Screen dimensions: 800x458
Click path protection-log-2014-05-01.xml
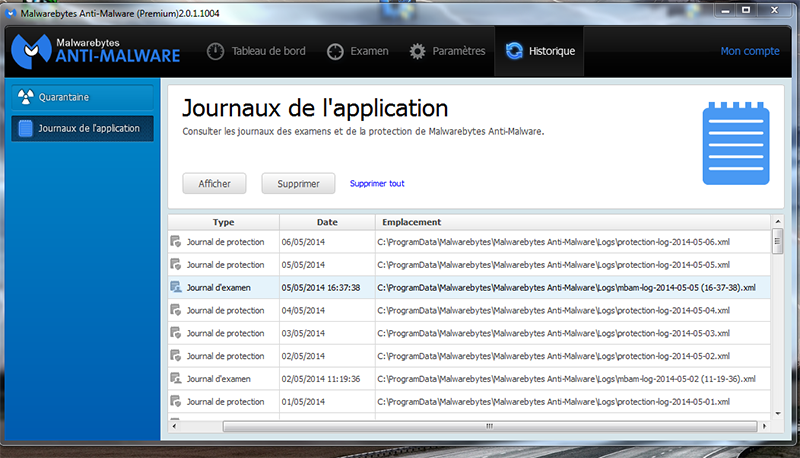point(554,401)
